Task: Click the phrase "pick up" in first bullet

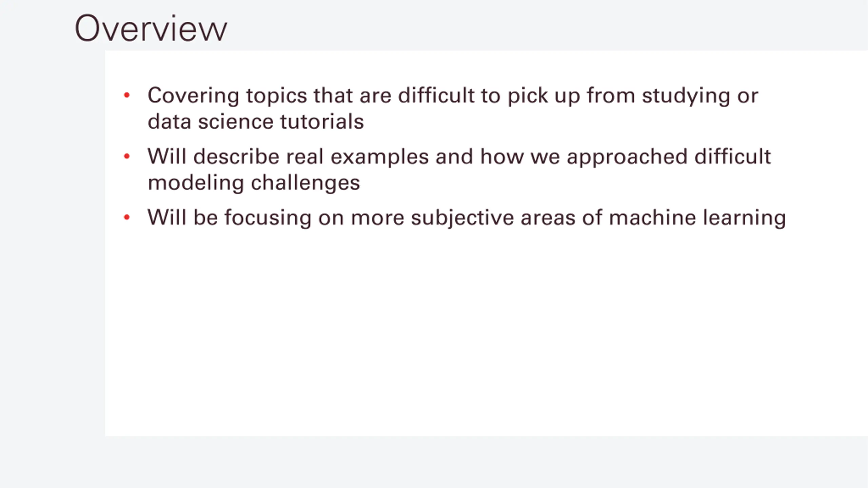Action: [x=544, y=96]
